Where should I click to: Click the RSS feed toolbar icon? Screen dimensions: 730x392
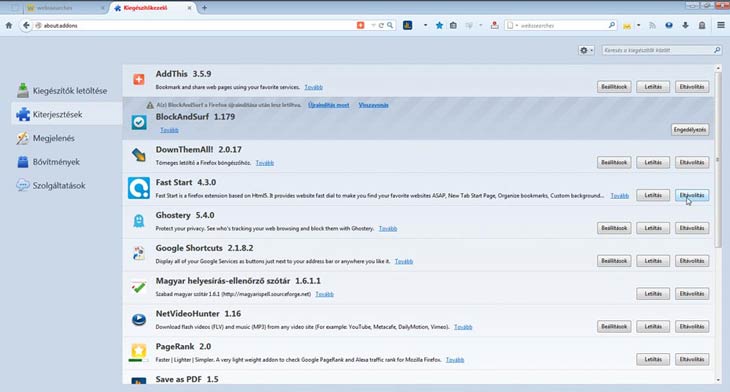(652, 26)
